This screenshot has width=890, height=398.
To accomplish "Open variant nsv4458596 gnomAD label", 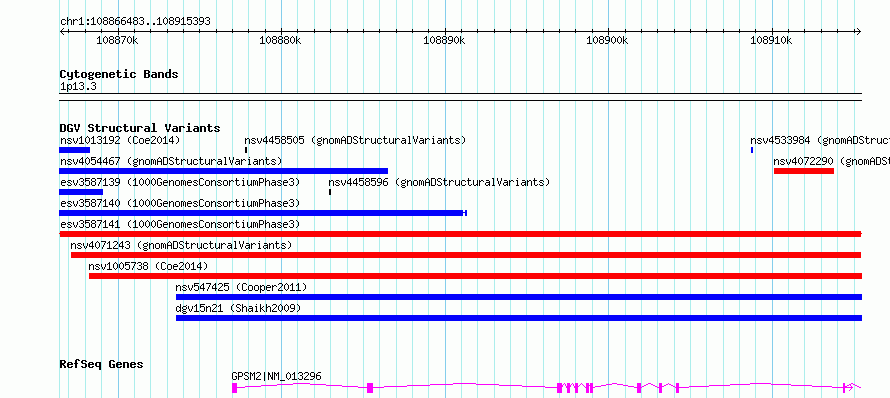I will click(x=439, y=182).
